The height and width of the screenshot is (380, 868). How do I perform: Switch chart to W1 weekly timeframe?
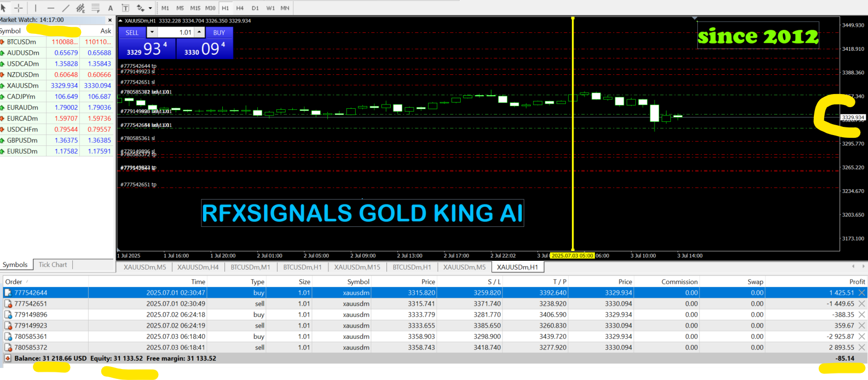point(270,8)
